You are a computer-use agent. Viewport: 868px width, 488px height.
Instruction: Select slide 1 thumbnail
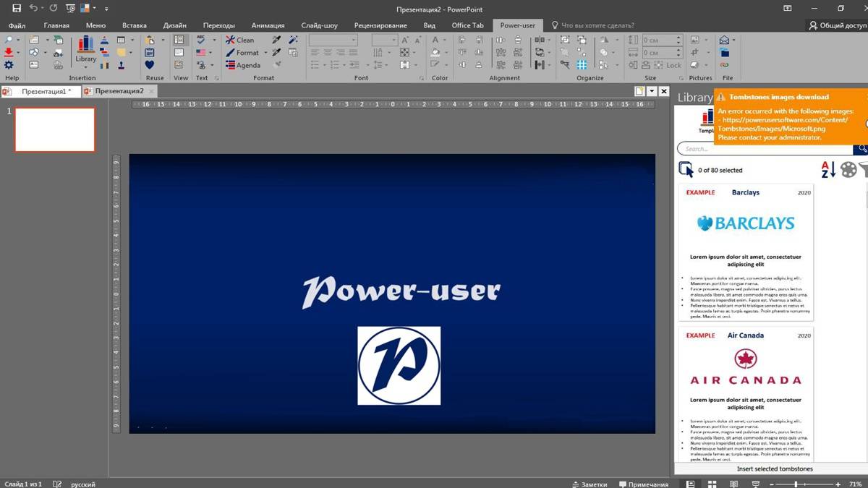[x=55, y=130]
